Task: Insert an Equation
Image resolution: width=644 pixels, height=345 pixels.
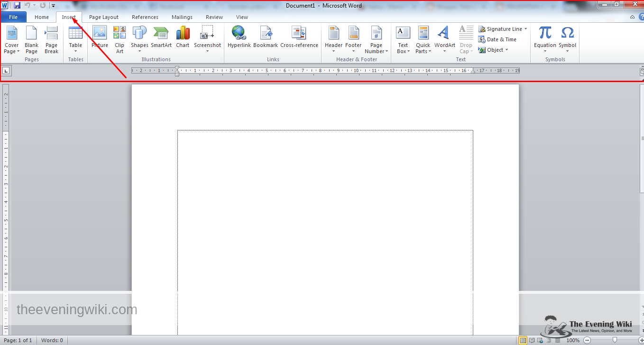Action: [545, 40]
